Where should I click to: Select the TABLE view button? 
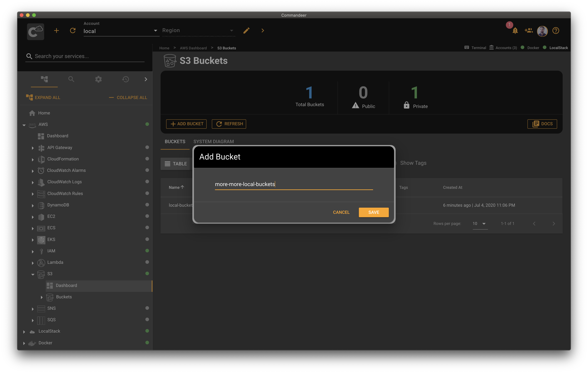point(175,164)
